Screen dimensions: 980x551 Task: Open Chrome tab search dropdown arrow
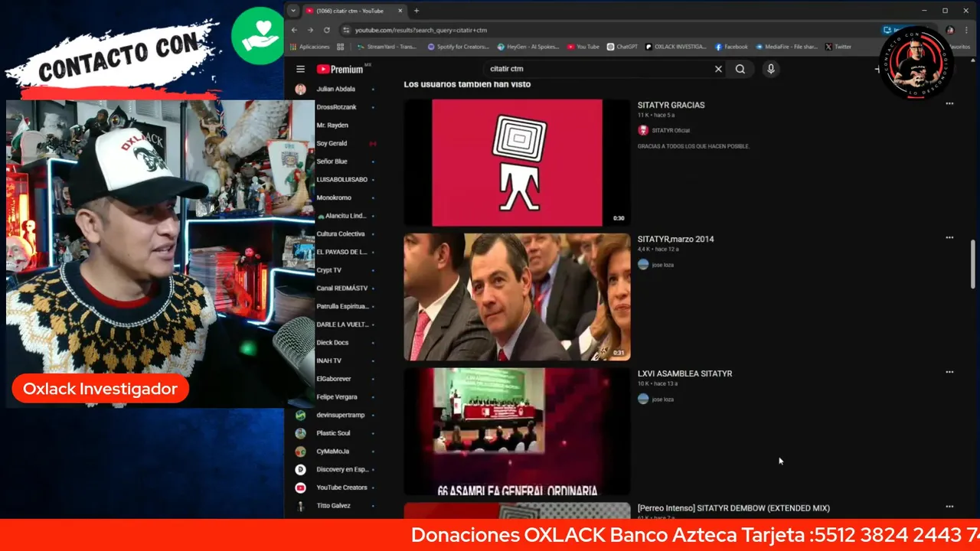(293, 11)
